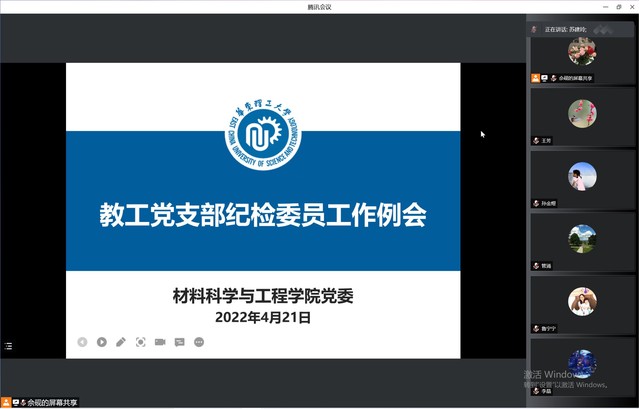639x409 pixels.
Task: Maximize the 腾讯会议 window
Action: [618, 6]
